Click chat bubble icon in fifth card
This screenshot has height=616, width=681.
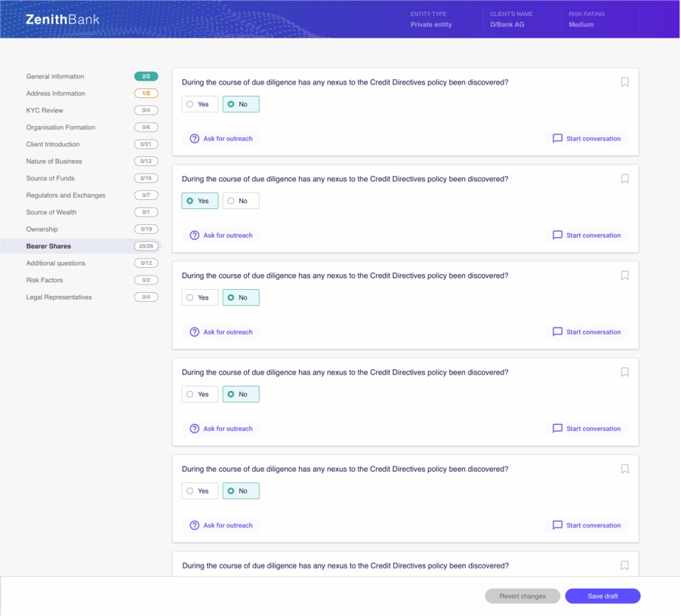click(557, 525)
